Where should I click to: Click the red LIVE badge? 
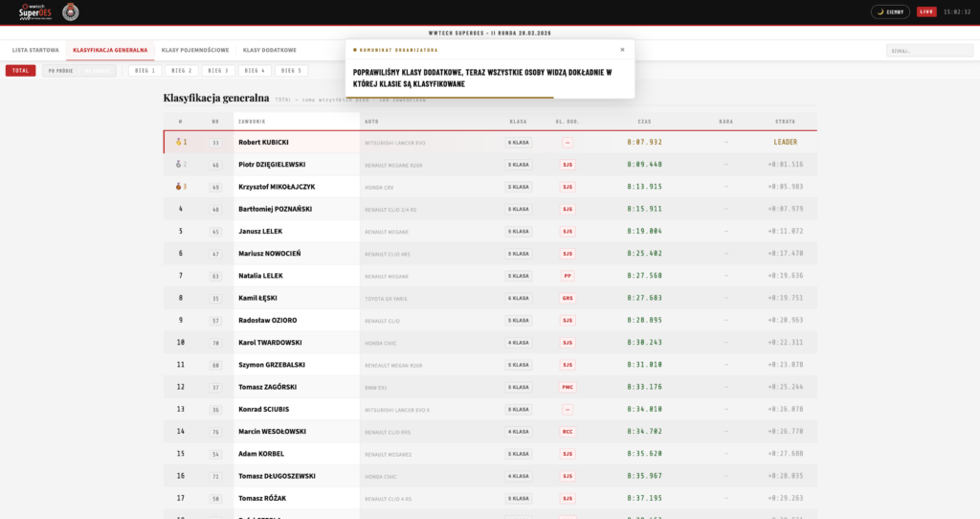926,11
